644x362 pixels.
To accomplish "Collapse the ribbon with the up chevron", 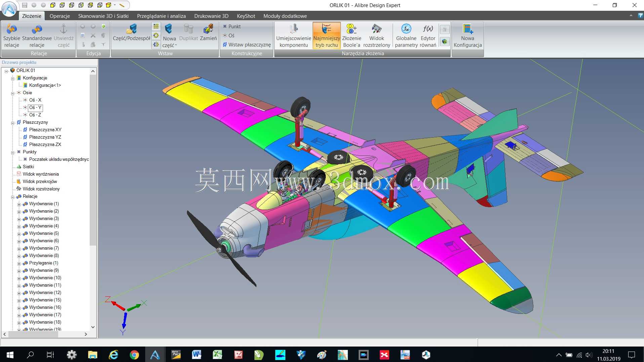I will 631,15.
